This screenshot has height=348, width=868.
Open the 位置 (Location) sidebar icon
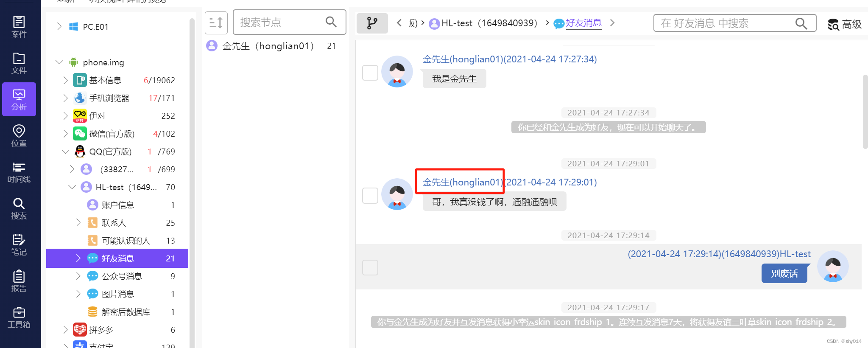[x=19, y=136]
